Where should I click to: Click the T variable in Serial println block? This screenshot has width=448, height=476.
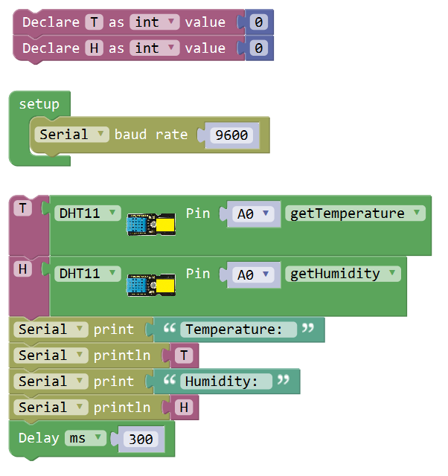184,356
